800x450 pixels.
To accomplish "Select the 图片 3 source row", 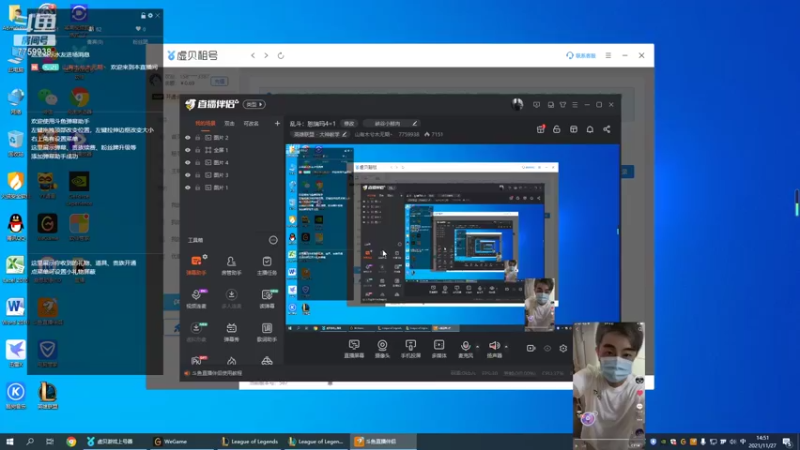I will [232, 175].
